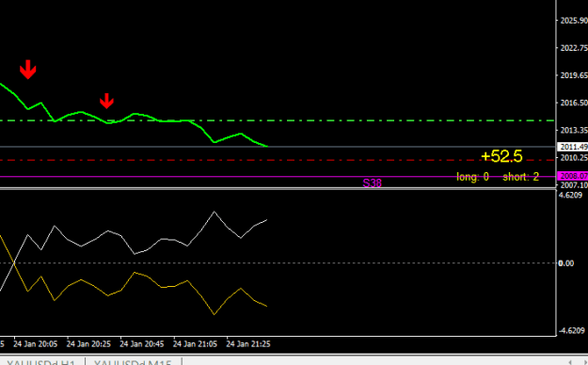This screenshot has height=365, width=588.
Task: Click the magenta S38 level label
Action: 372,183
